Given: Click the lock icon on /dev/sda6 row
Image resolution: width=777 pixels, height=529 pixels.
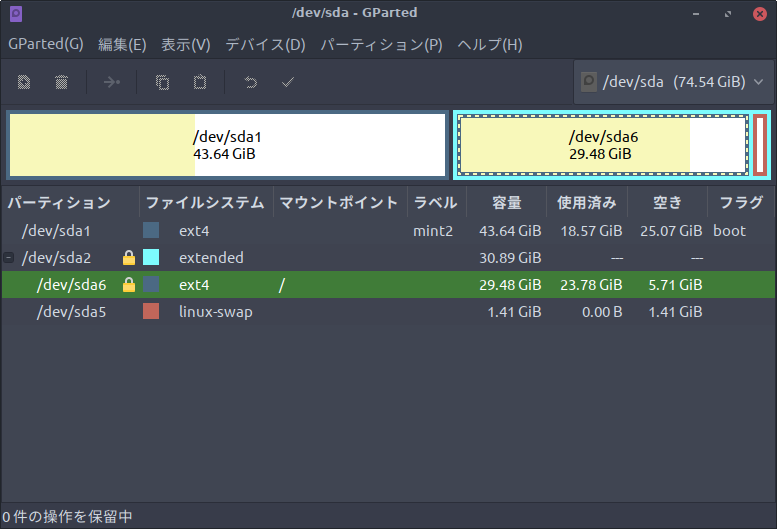Looking at the screenshot, I should (x=129, y=285).
